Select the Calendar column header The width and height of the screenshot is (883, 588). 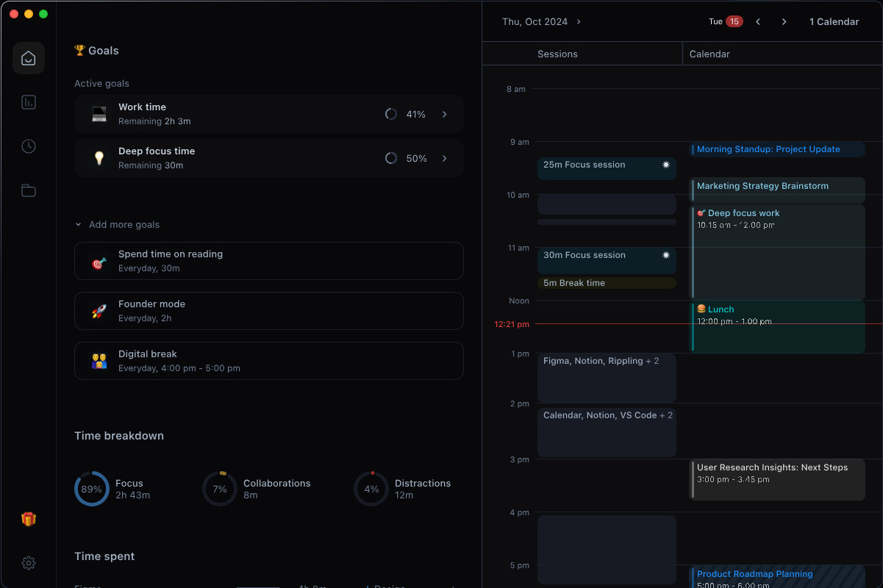(x=709, y=54)
